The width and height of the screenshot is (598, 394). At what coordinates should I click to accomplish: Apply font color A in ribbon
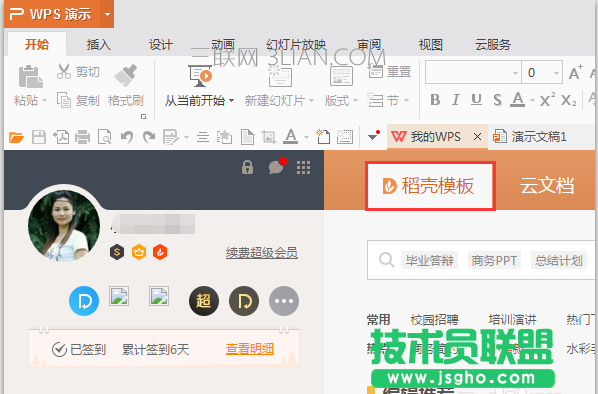click(x=518, y=100)
